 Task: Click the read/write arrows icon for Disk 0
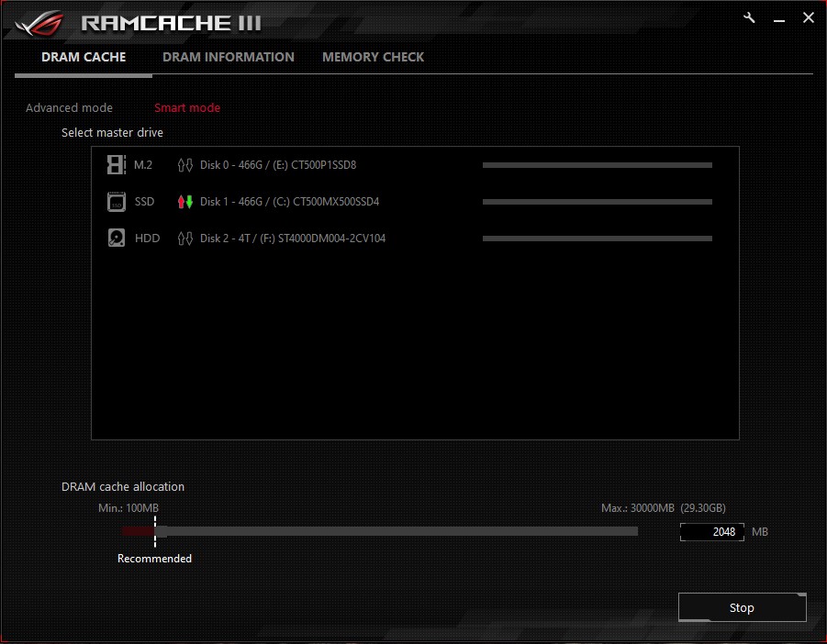[185, 165]
